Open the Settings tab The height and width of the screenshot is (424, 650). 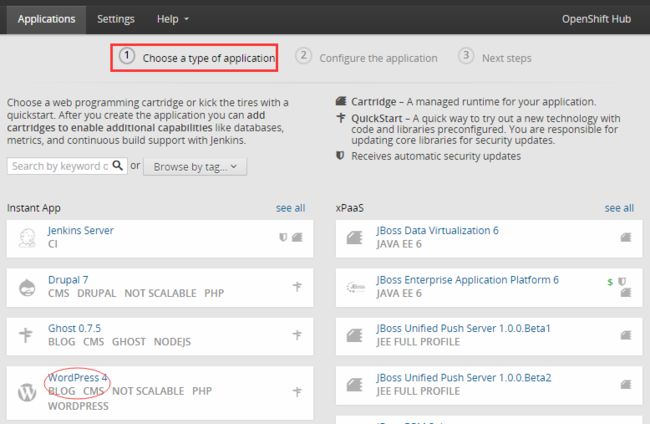116,19
